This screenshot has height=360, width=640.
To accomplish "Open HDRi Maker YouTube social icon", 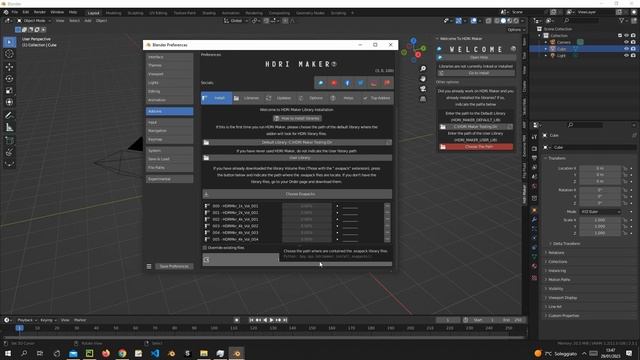I will point(334,83).
